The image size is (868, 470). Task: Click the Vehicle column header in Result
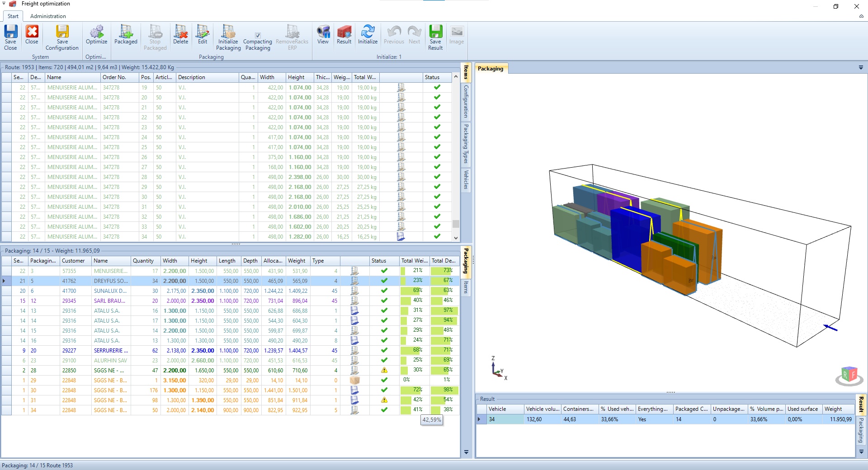pyautogui.click(x=505, y=409)
